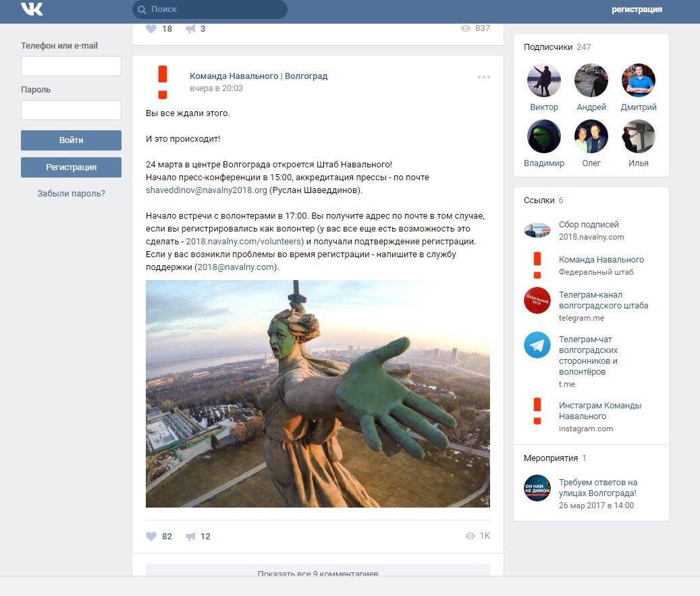700x596 pixels.
Task: Open the Забыли пароль? link
Action: [71, 193]
